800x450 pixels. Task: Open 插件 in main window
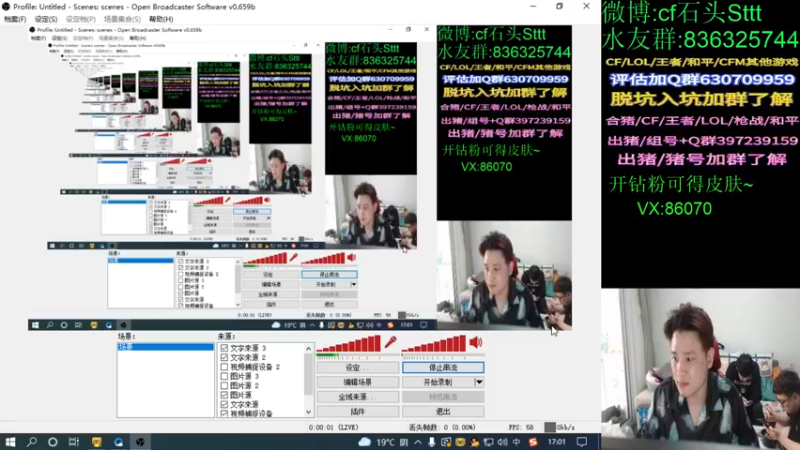click(358, 411)
